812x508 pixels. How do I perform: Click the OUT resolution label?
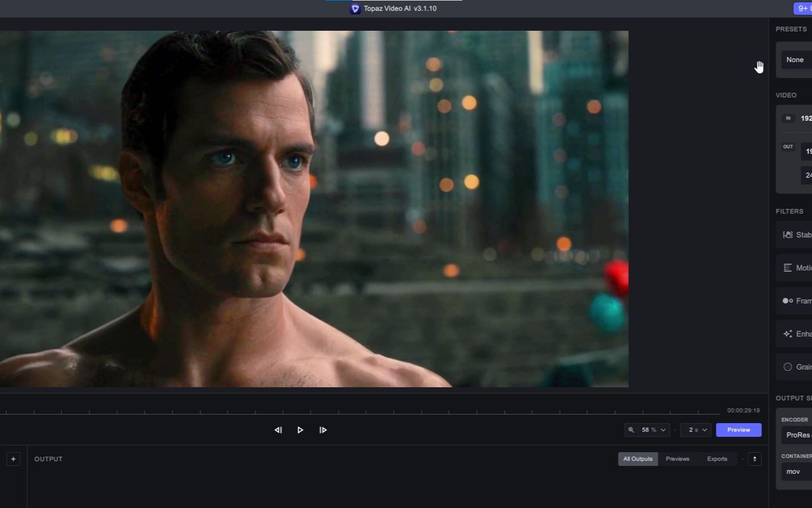[788, 147]
